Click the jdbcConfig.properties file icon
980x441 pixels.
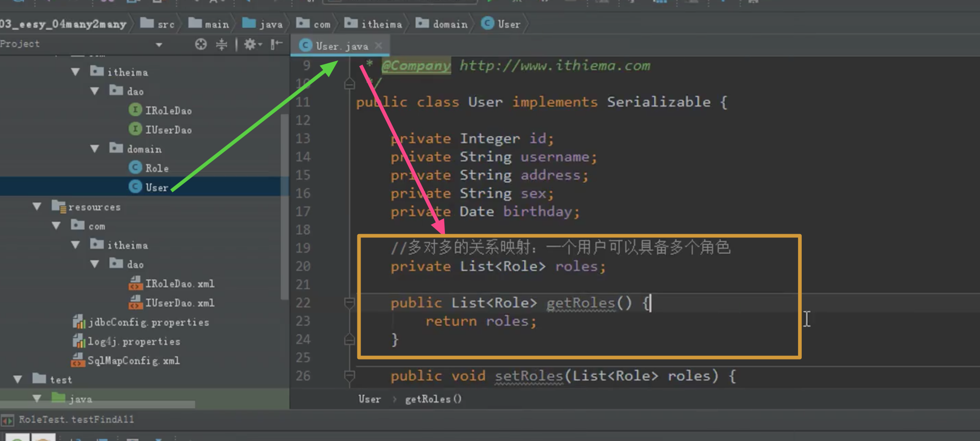pos(79,322)
